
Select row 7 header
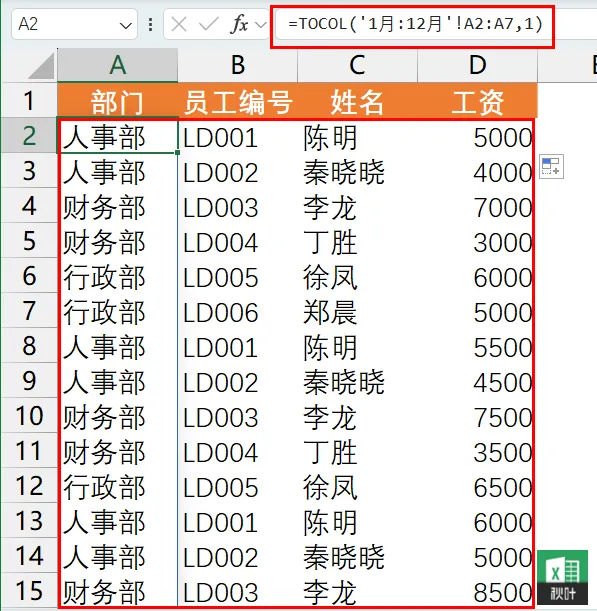(x=29, y=311)
